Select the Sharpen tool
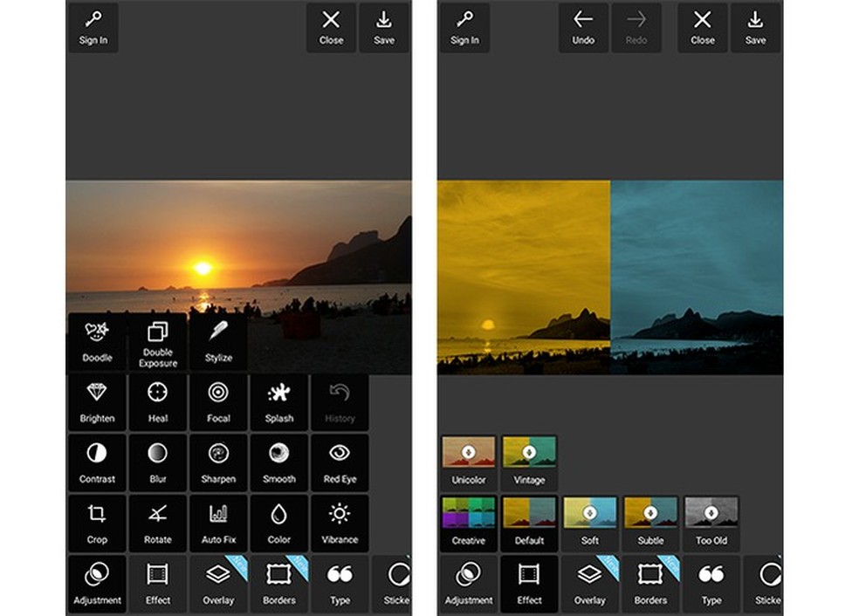The height and width of the screenshot is (616, 859). 218,462
